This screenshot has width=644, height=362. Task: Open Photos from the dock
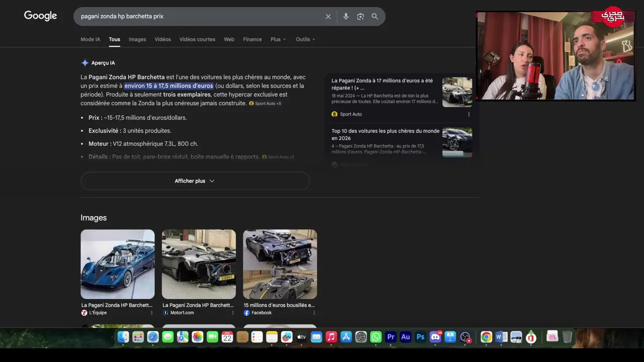click(197, 337)
